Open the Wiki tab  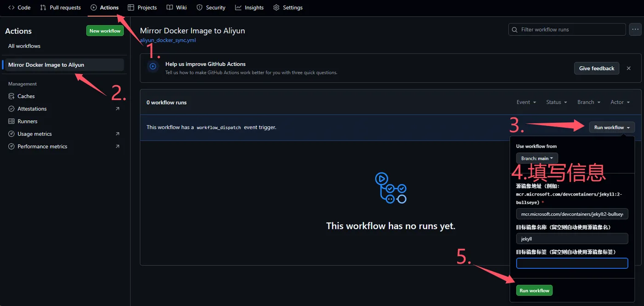pyautogui.click(x=177, y=7)
